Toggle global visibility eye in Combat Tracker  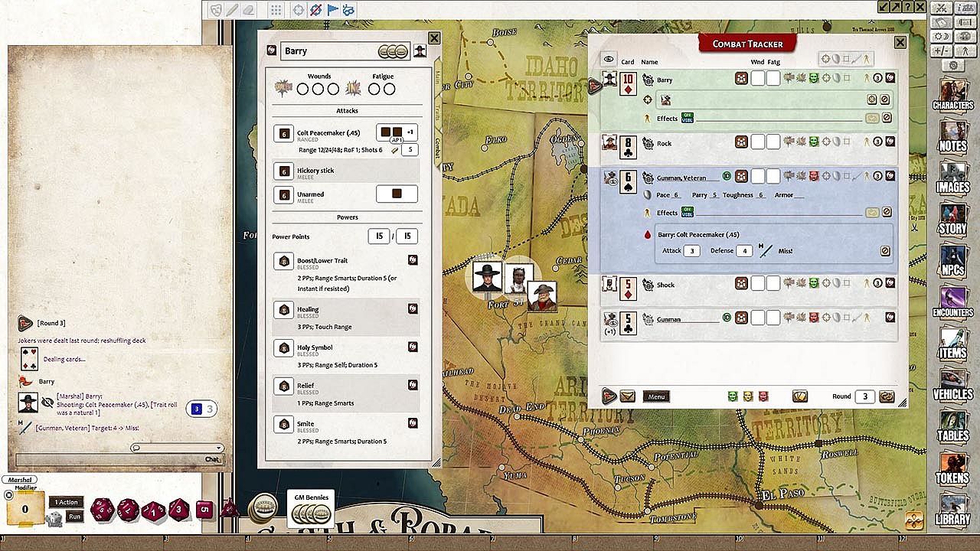[x=609, y=60]
